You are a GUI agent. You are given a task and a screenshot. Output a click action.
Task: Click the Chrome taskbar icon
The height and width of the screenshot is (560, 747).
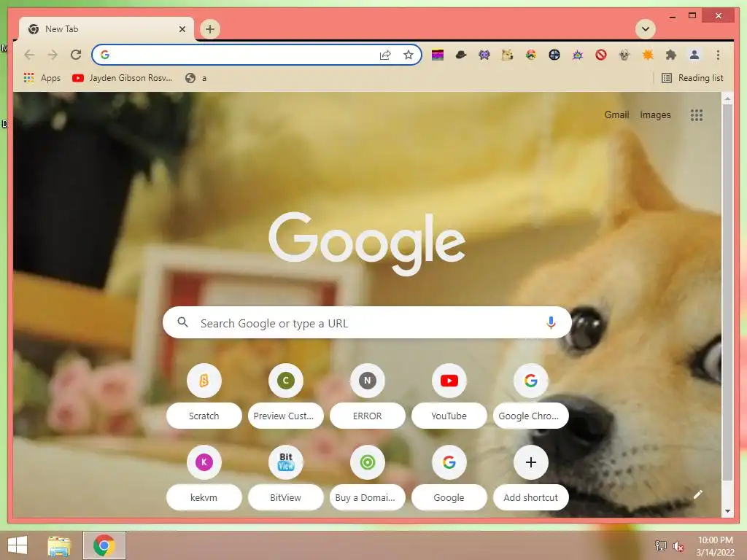click(x=104, y=545)
